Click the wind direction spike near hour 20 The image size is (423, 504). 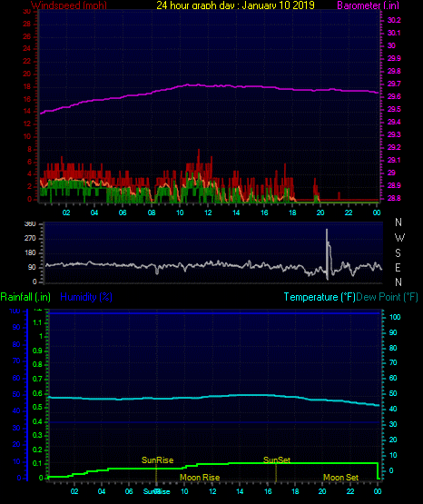click(328, 254)
